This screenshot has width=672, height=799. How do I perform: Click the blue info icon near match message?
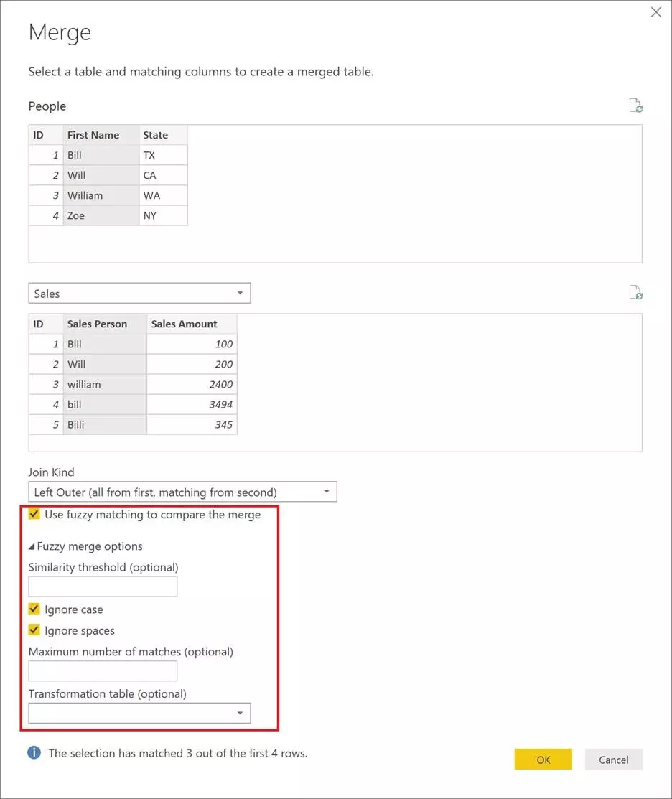click(x=34, y=752)
